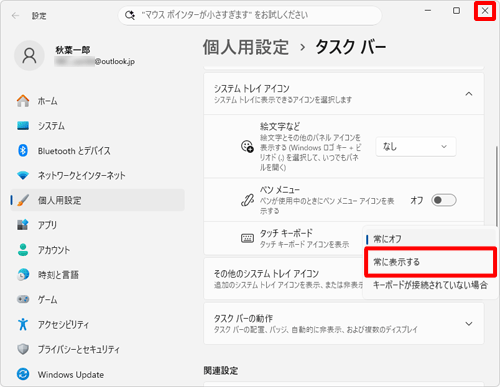Click the Bluetooth icon in sidebar
This screenshot has height=387, width=500.
click(x=23, y=151)
